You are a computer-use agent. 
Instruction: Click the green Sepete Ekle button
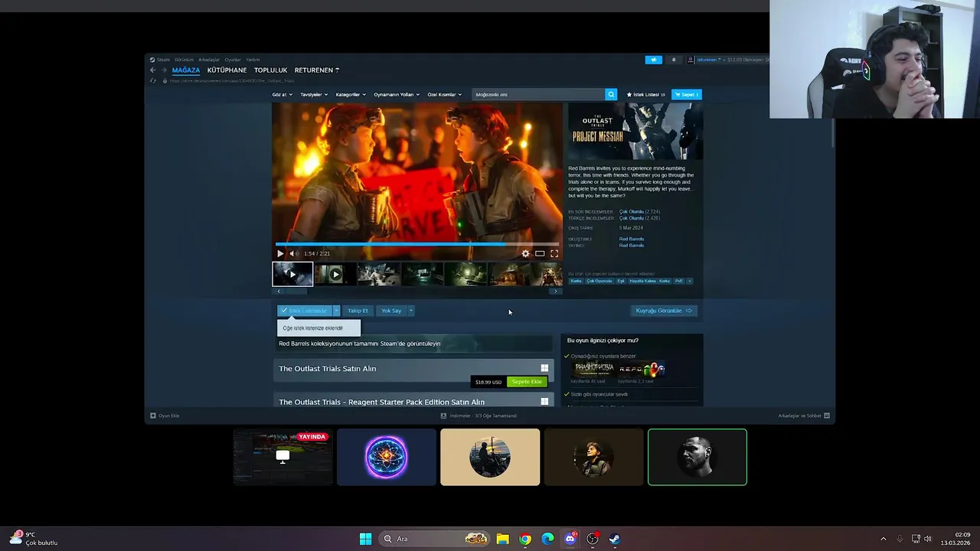point(527,382)
